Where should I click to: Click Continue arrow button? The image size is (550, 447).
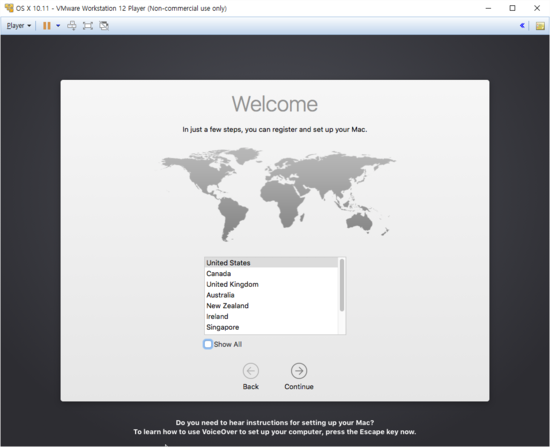tap(299, 371)
